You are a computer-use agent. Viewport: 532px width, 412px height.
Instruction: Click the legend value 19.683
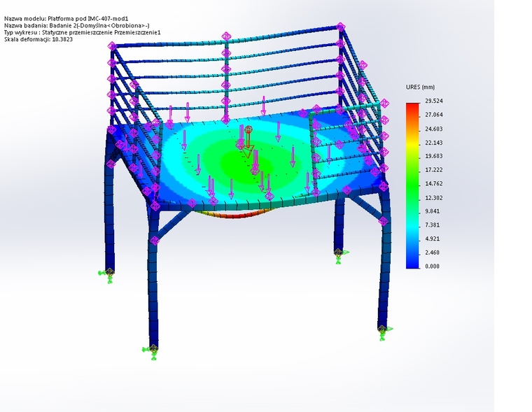point(434,156)
